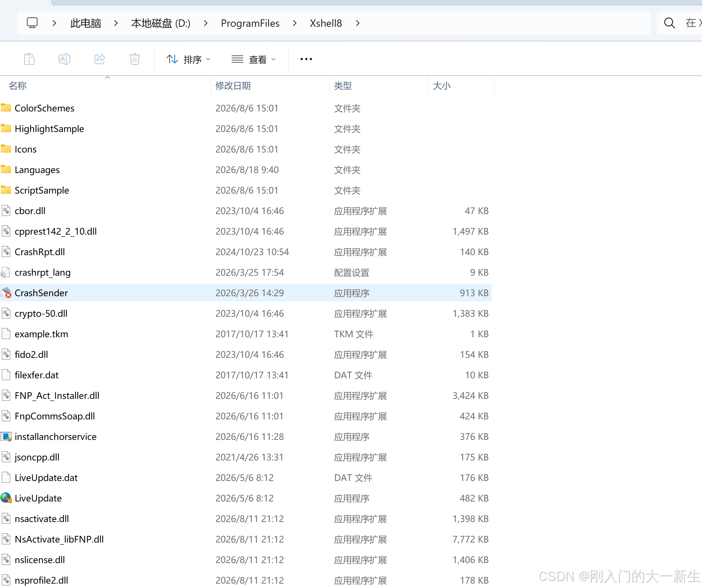Open the 排序 sort dropdown
The height and width of the screenshot is (588, 702).
point(188,59)
